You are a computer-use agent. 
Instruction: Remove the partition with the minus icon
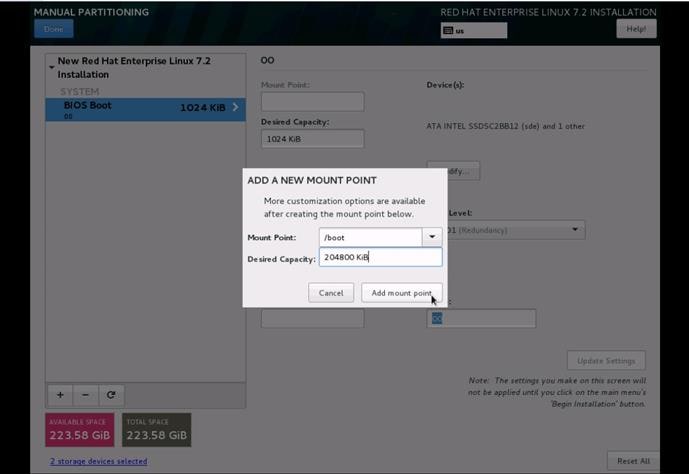tap(86, 395)
